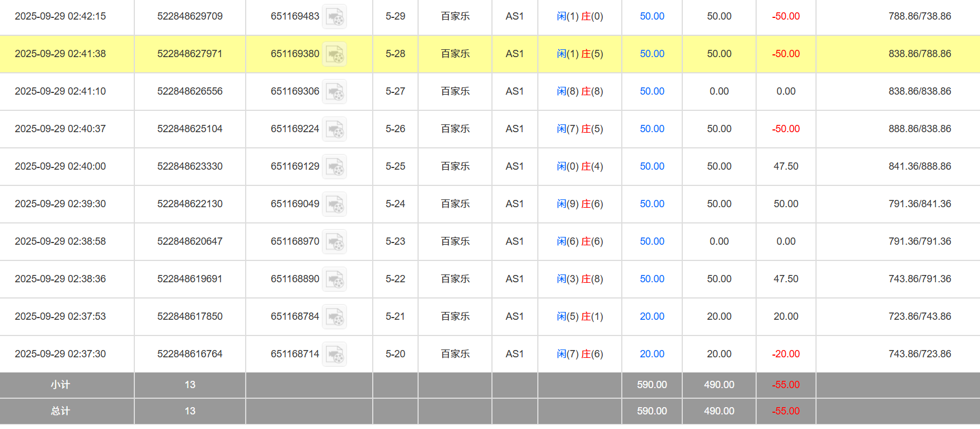Click video icon next to 651169380

click(335, 54)
